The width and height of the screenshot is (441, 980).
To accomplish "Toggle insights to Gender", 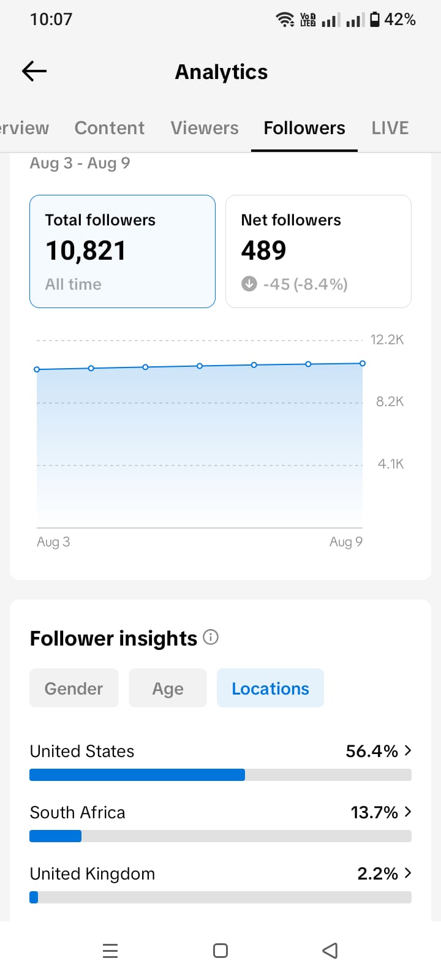I will point(73,688).
